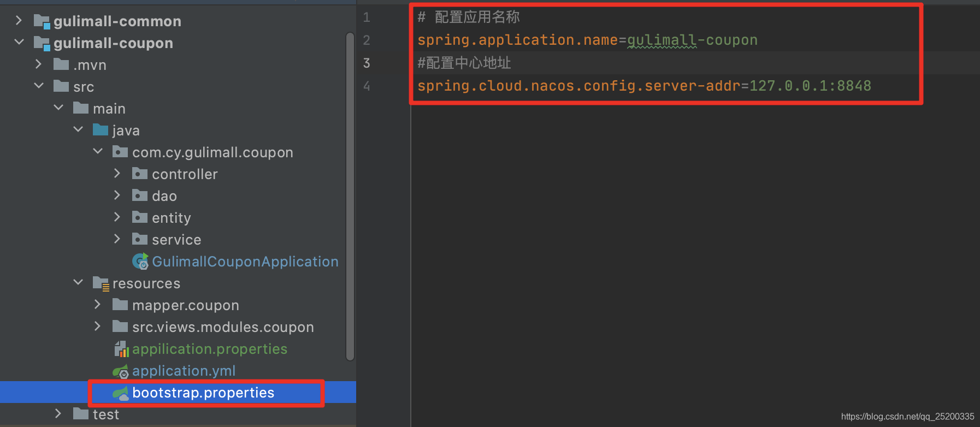Click the resources folder icon
This screenshot has width=980, height=427.
pos(101,283)
